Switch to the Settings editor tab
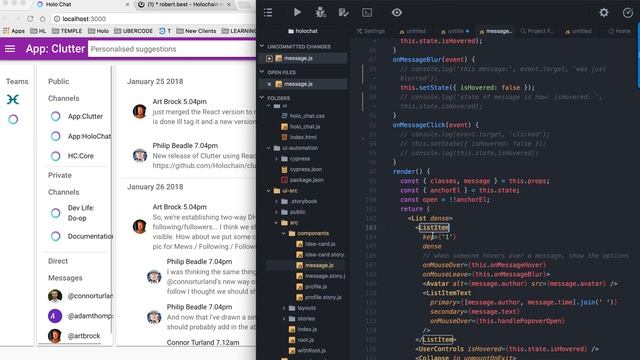Viewport: 640px width, 360px height. point(371,31)
